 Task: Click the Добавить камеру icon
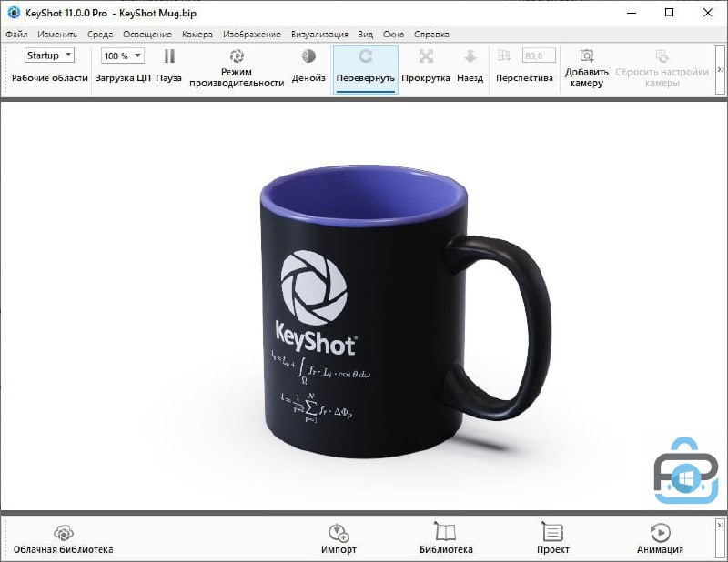pyautogui.click(x=587, y=55)
